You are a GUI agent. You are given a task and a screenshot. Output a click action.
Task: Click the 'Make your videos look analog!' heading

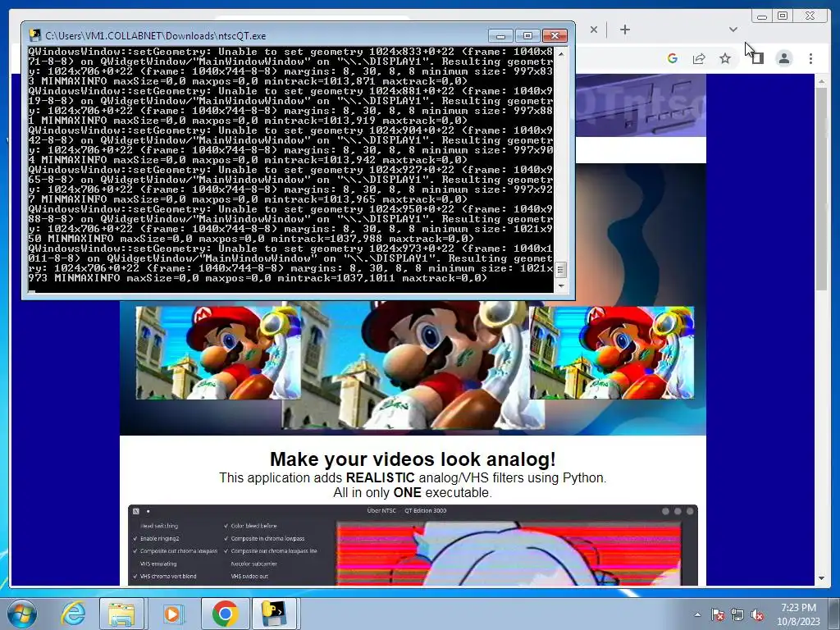tap(413, 459)
